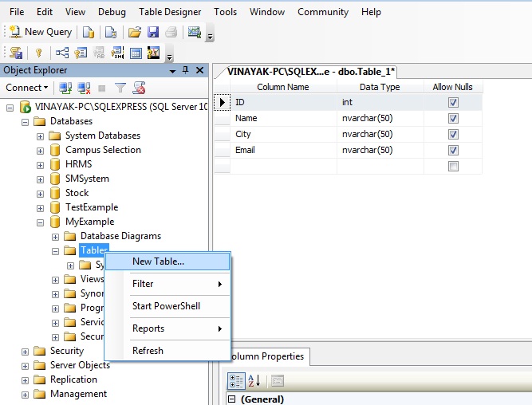Open the Table Designer menu
Image resolution: width=532 pixels, height=405 pixels.
tap(171, 12)
